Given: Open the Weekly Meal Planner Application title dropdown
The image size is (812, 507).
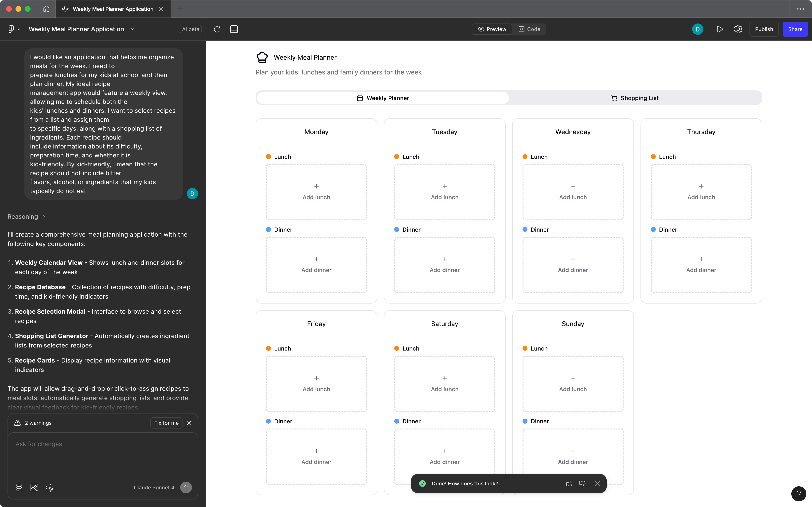Looking at the screenshot, I should 133,29.
